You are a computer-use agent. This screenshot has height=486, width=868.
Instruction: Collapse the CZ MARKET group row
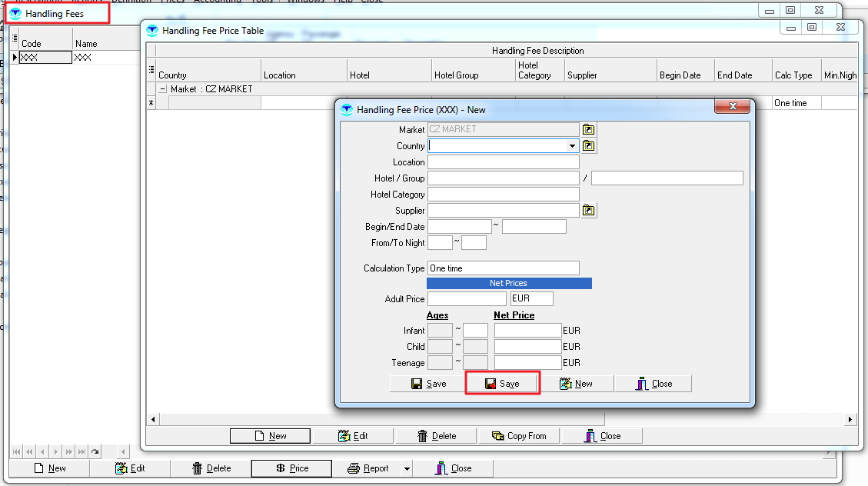pos(162,89)
